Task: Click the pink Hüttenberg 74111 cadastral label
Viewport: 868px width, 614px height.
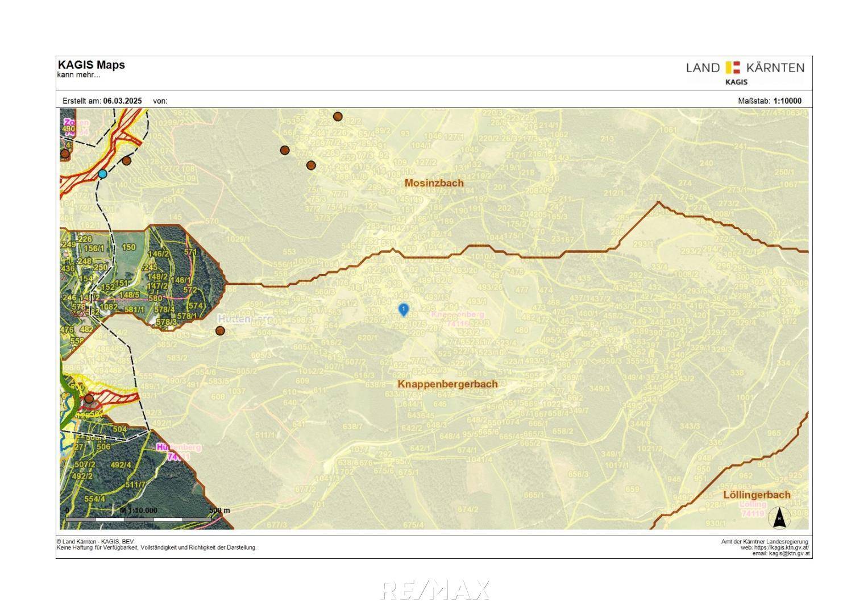Action: click(178, 452)
